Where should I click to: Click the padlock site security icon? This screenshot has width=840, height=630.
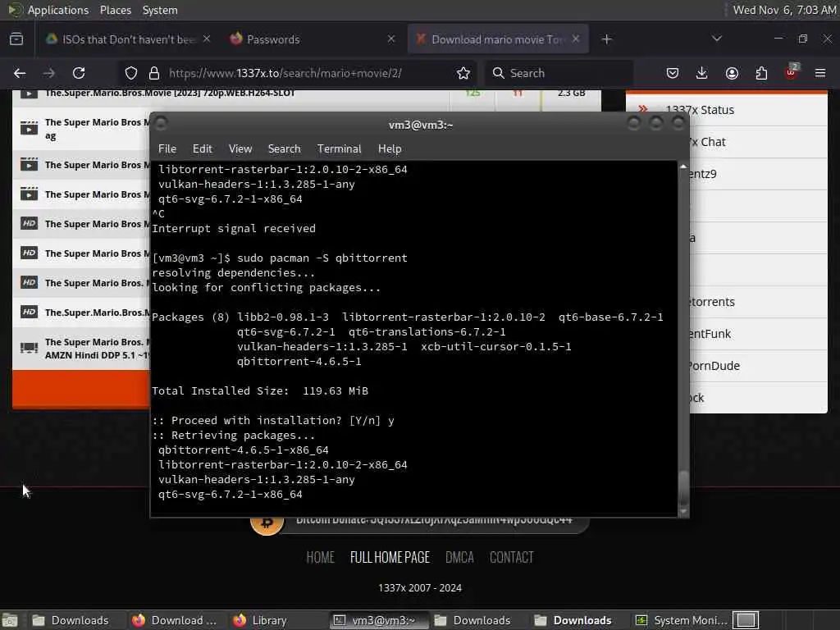(x=154, y=73)
